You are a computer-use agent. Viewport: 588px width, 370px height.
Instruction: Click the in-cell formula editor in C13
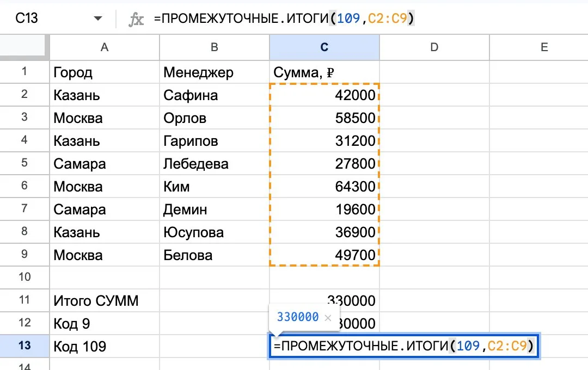(404, 346)
